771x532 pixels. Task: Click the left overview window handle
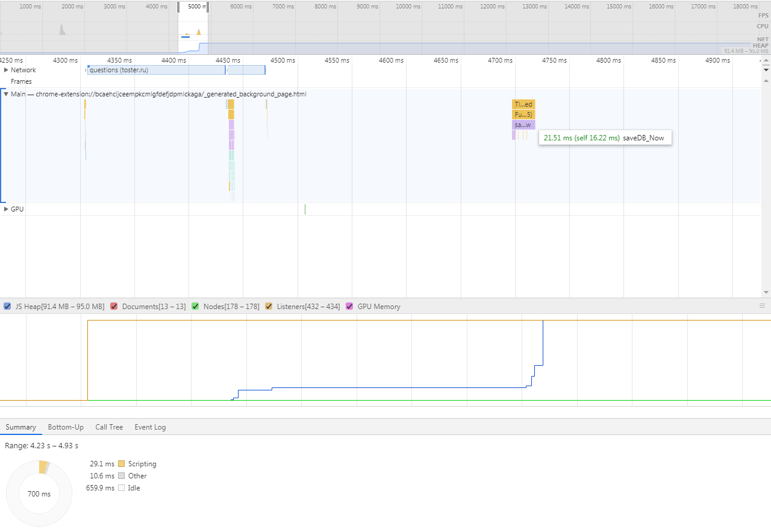click(x=178, y=7)
